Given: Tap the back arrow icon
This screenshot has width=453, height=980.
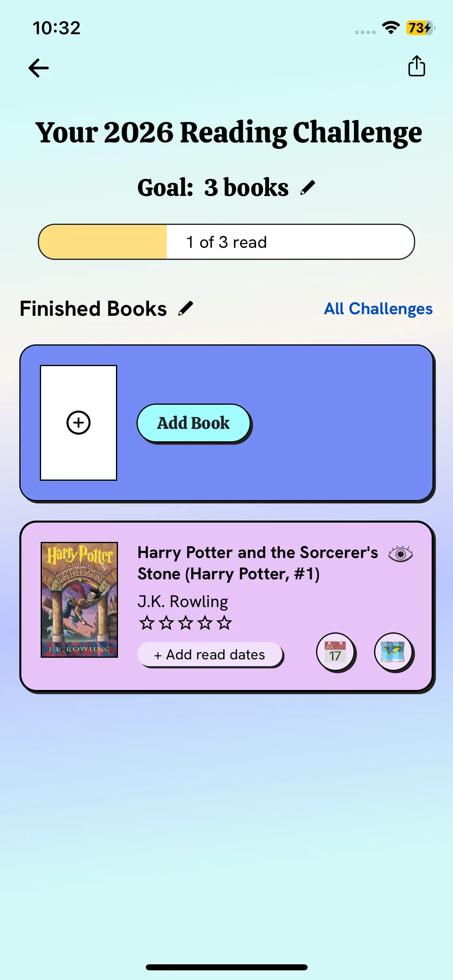Looking at the screenshot, I should click(39, 68).
